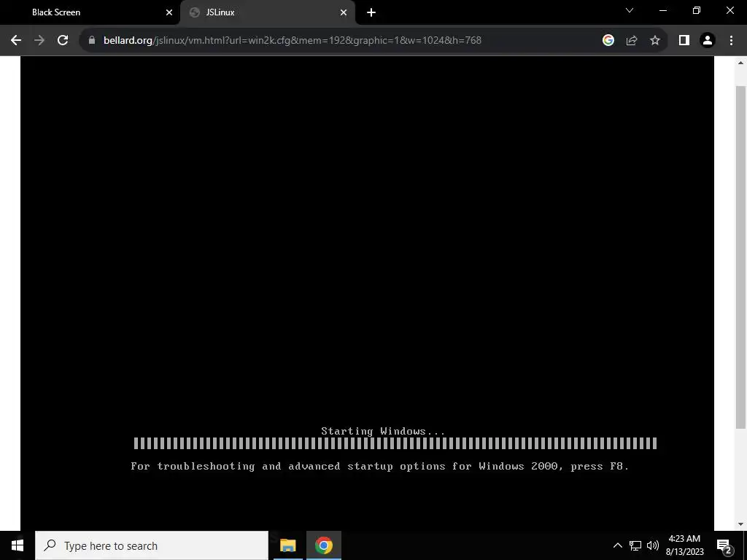Open Chrome's three-dot menu
This screenshot has width=747, height=560.
click(x=731, y=41)
